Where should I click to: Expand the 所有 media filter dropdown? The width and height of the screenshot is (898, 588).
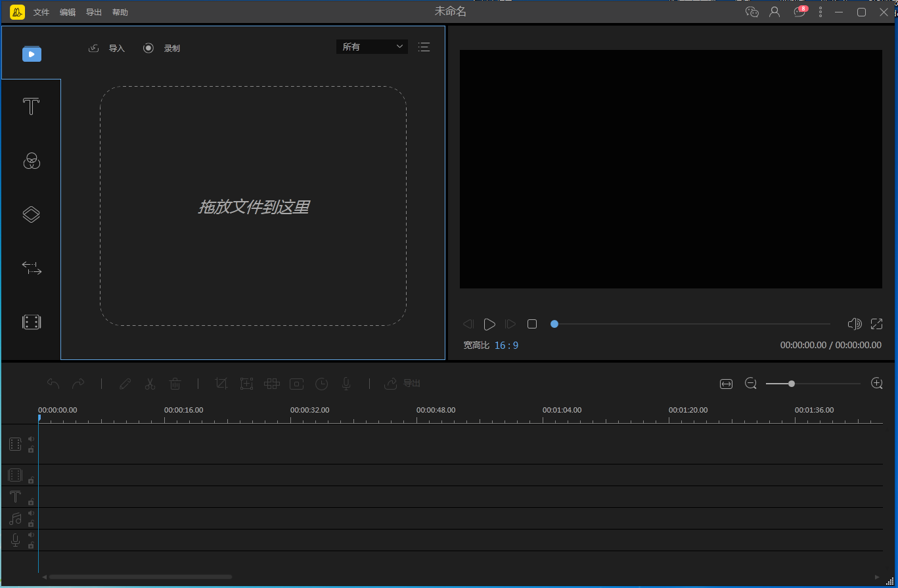tap(372, 47)
